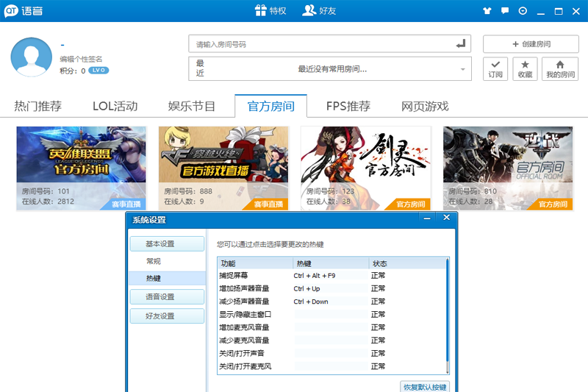Click 创建房间 button
Screen dimensions: 588x392
pyautogui.click(x=531, y=44)
